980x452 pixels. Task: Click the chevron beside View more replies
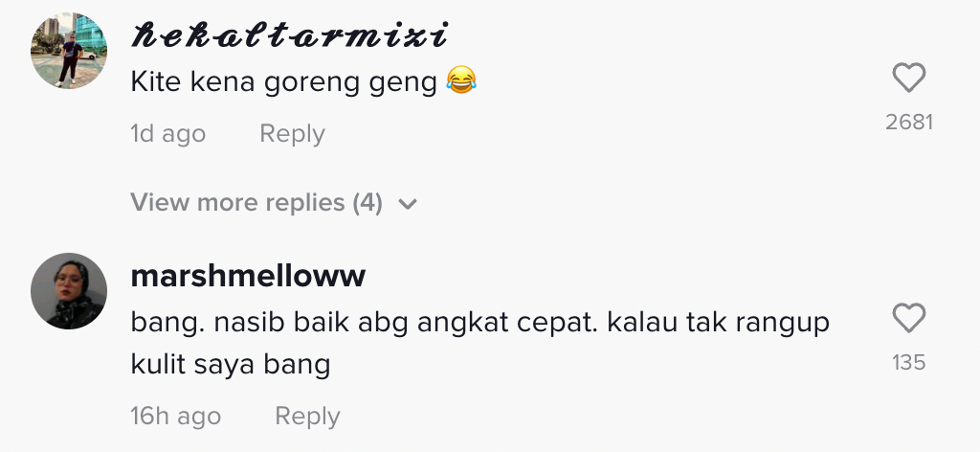tap(408, 204)
